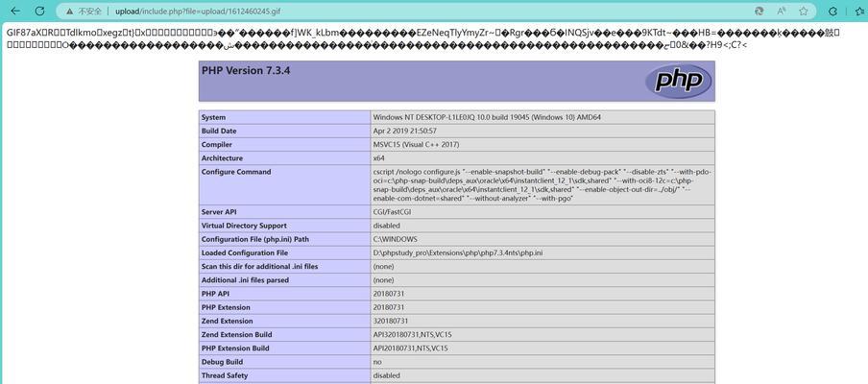Reload the current page

(40, 12)
